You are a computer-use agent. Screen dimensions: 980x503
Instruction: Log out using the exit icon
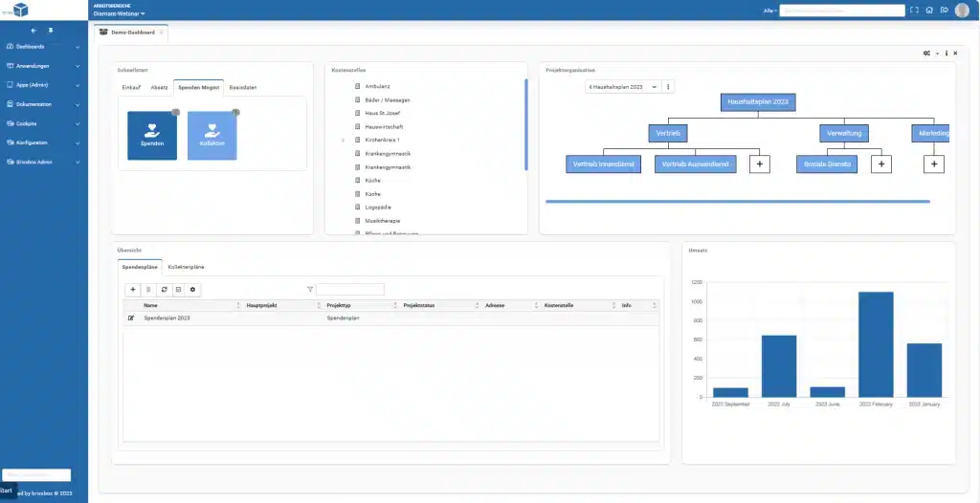[945, 10]
